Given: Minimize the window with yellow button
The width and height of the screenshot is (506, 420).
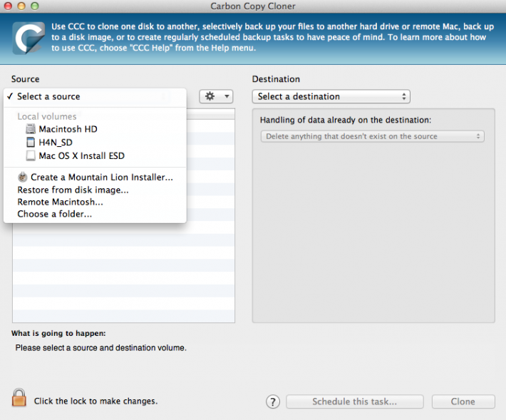Looking at the screenshot, I should 21,6.
